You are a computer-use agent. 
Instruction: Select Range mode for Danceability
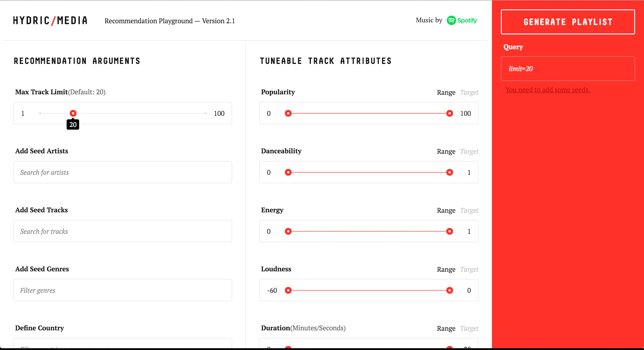click(x=446, y=151)
